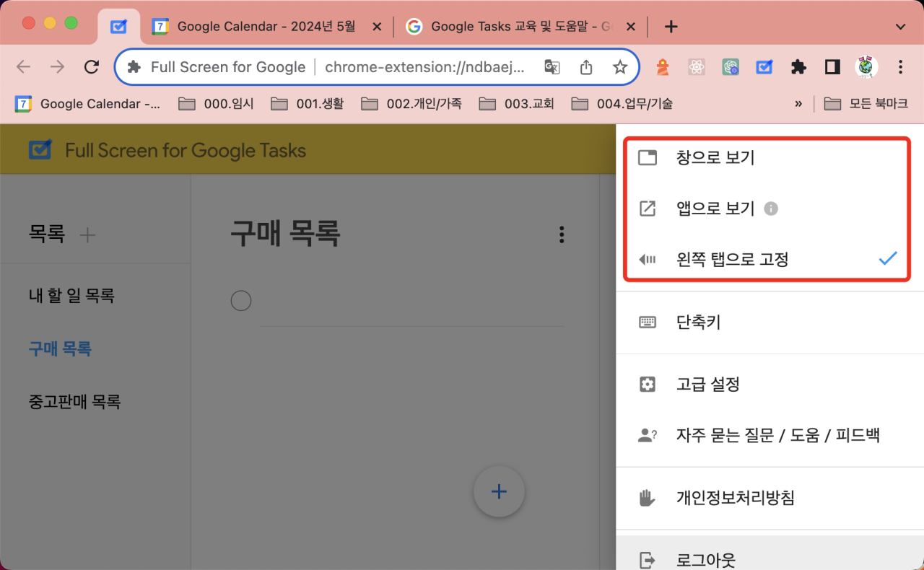Open the React developer tools extension
Screen dimensions: 924x570
coord(697,67)
